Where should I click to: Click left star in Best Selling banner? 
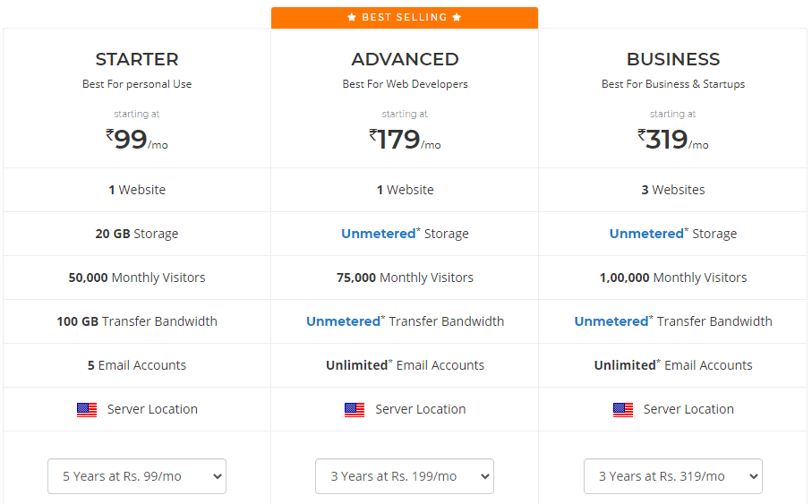tap(352, 17)
